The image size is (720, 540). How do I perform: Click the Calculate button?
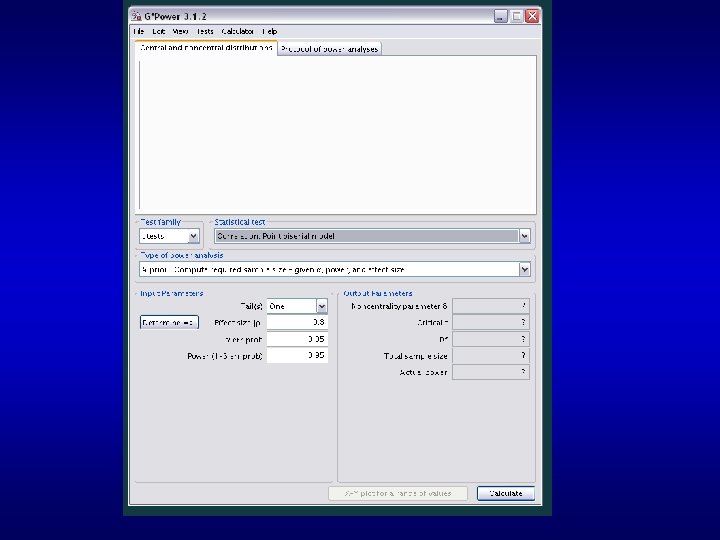tap(506, 493)
